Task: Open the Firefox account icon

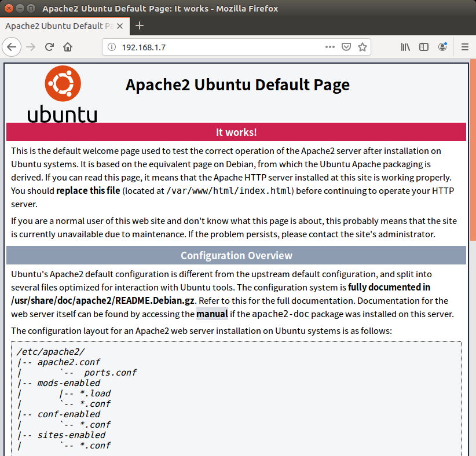Action: 442,47
